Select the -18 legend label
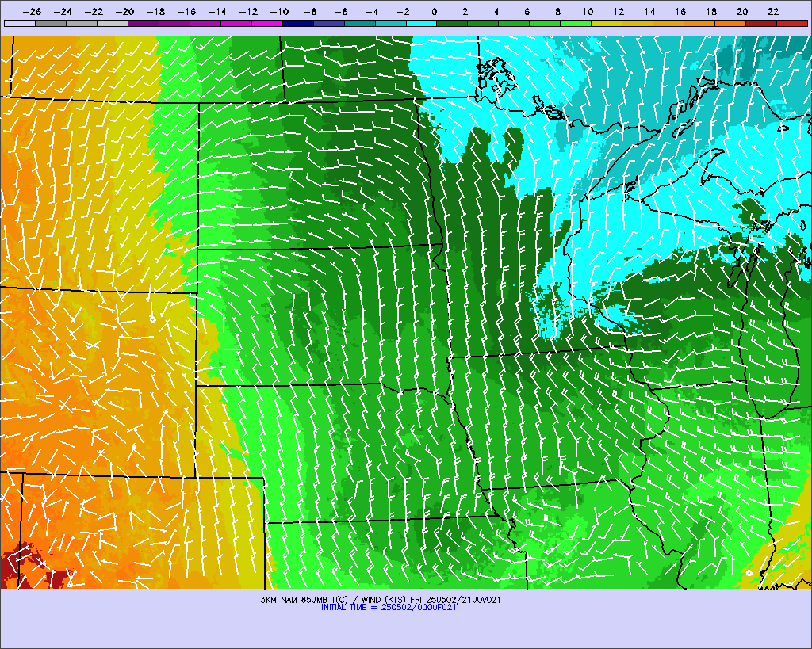 (x=156, y=12)
